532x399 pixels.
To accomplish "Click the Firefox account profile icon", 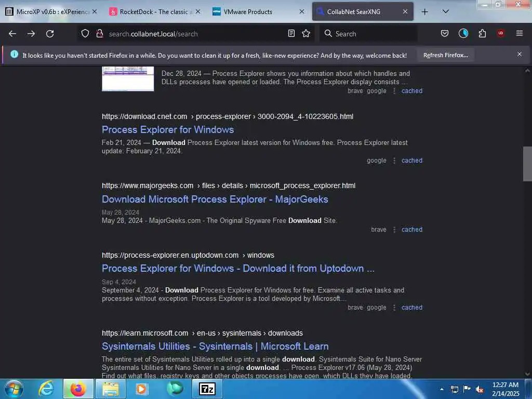I will (463, 33).
